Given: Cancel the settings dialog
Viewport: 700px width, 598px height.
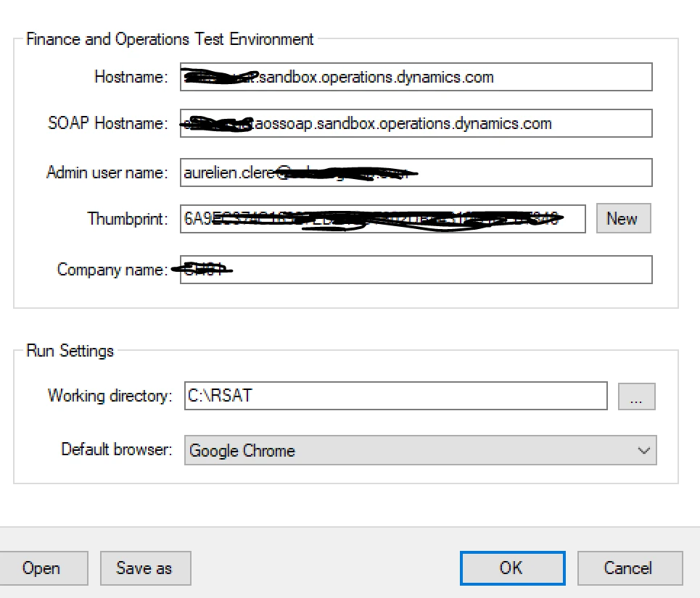Looking at the screenshot, I should pyautogui.click(x=630, y=568).
